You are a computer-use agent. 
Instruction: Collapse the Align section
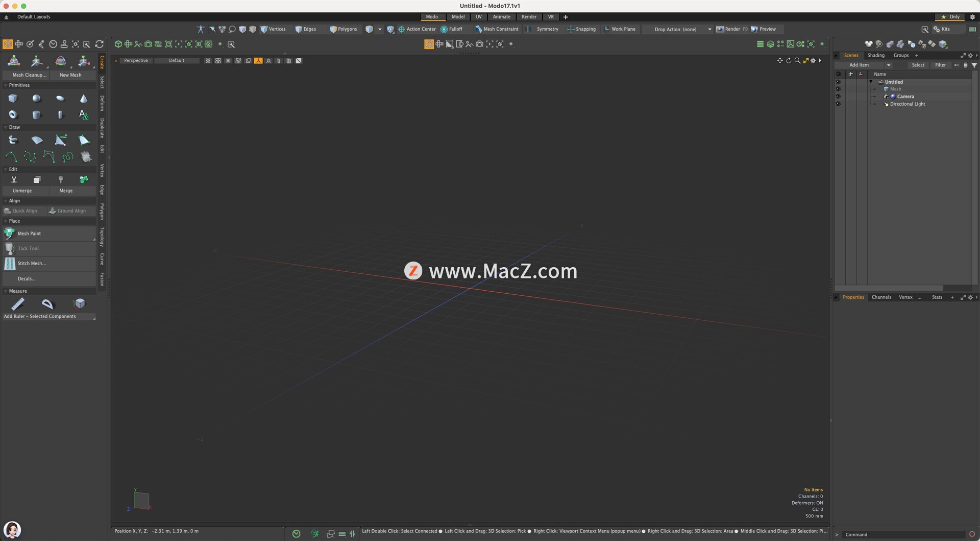[6, 201]
